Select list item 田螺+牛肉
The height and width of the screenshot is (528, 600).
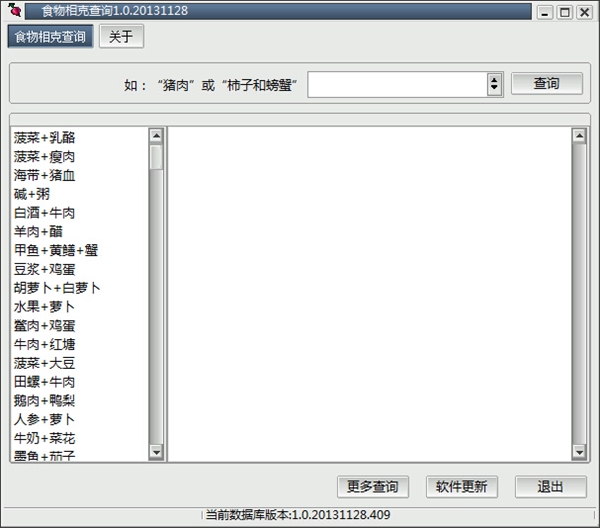click(44, 382)
